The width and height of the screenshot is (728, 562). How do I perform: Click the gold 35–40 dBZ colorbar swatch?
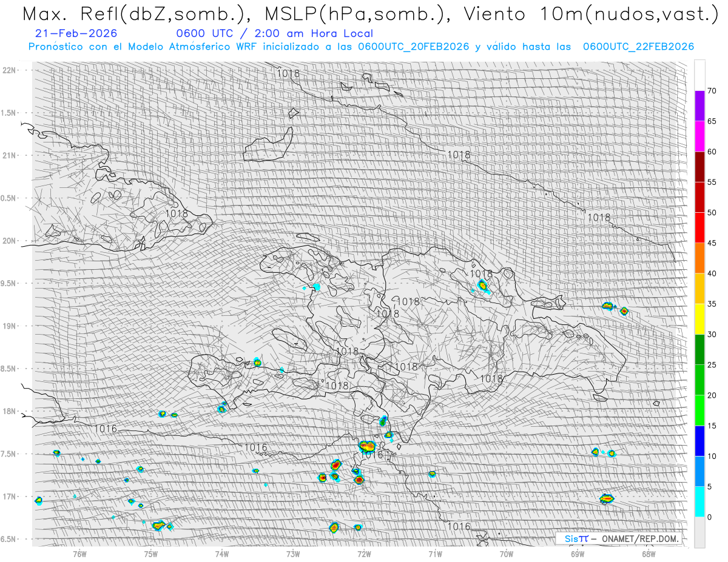(699, 289)
